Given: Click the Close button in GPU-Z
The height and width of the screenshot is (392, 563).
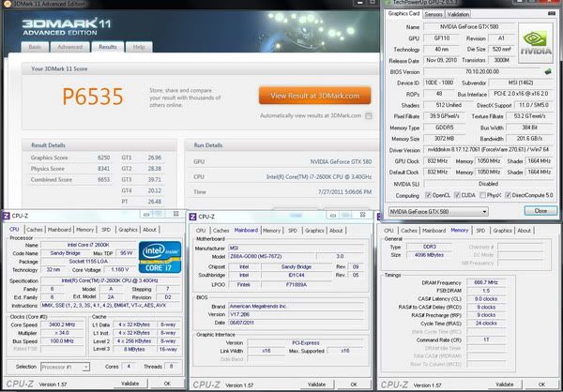Looking at the screenshot, I should click(540, 211).
